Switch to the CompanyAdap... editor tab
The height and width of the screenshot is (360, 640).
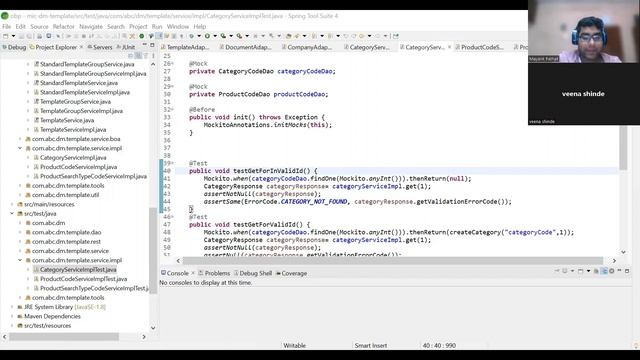pos(307,47)
